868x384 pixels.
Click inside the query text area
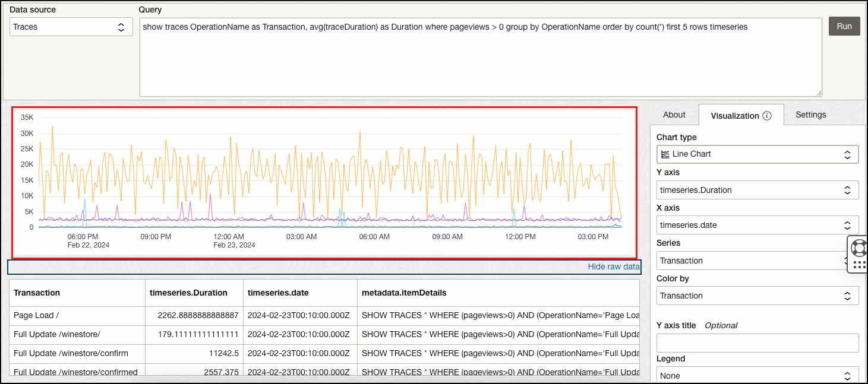coord(416,56)
